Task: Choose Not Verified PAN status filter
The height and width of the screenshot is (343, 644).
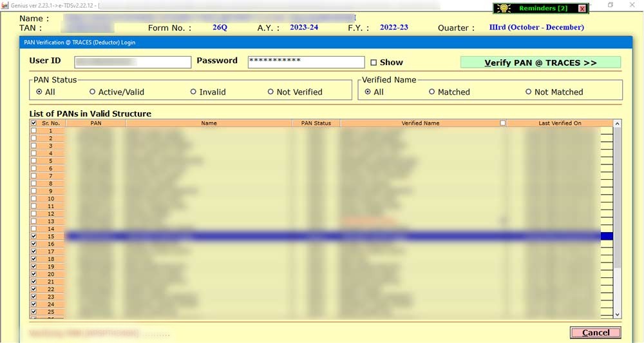Action: [x=270, y=92]
